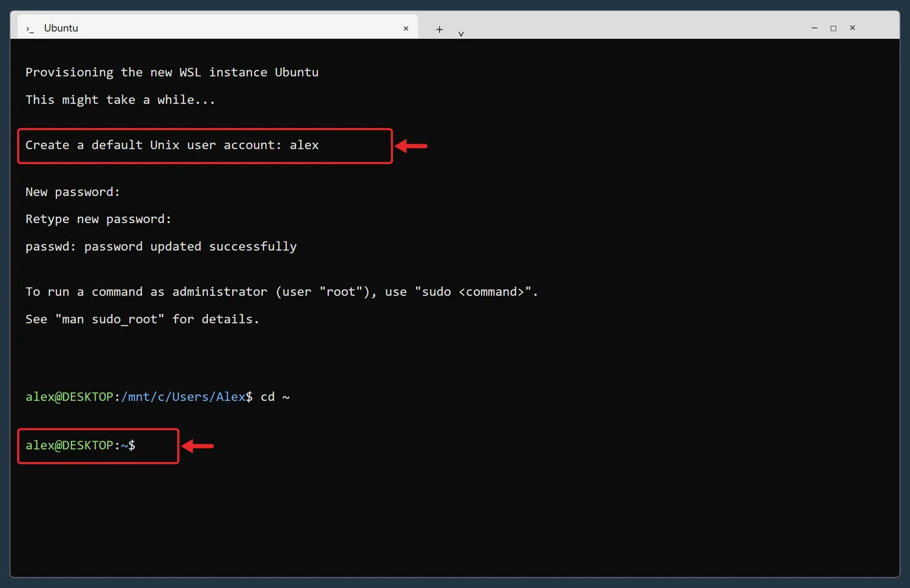
Task: Minimize the terminal window
Action: tap(814, 28)
